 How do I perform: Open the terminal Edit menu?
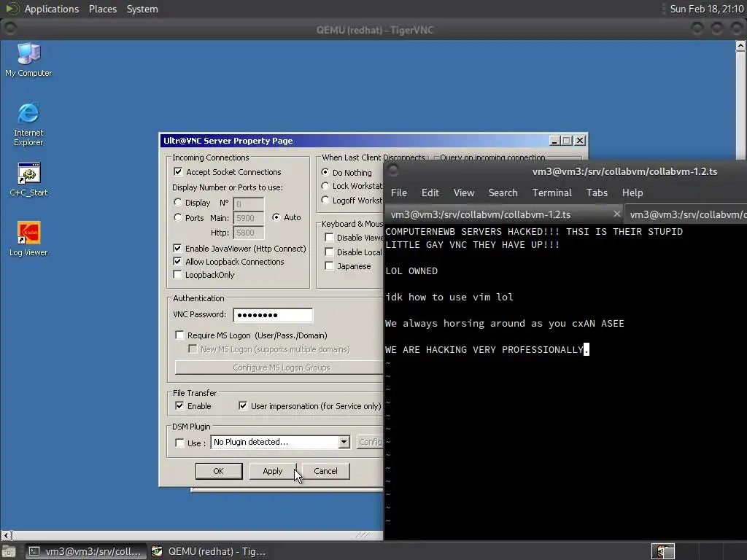pos(430,192)
